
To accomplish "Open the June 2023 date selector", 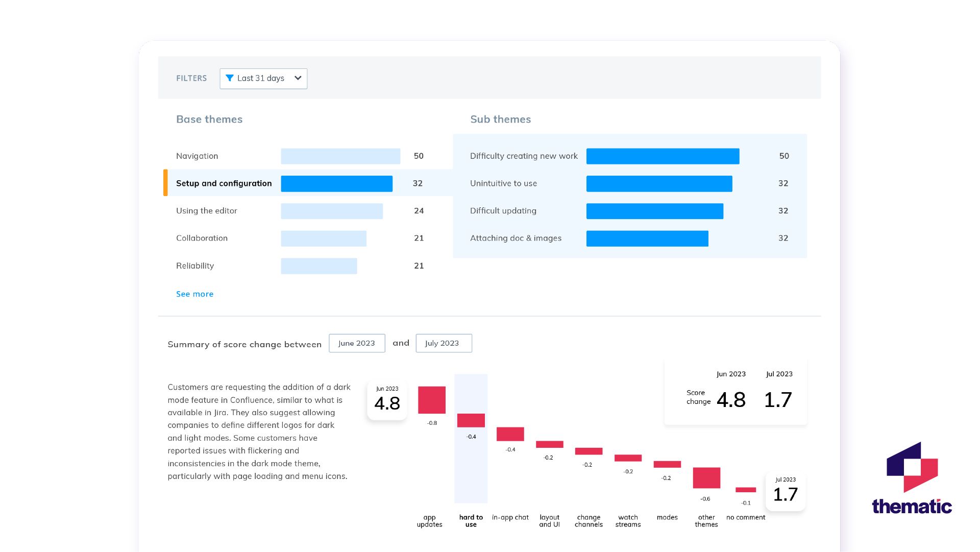I will point(357,344).
